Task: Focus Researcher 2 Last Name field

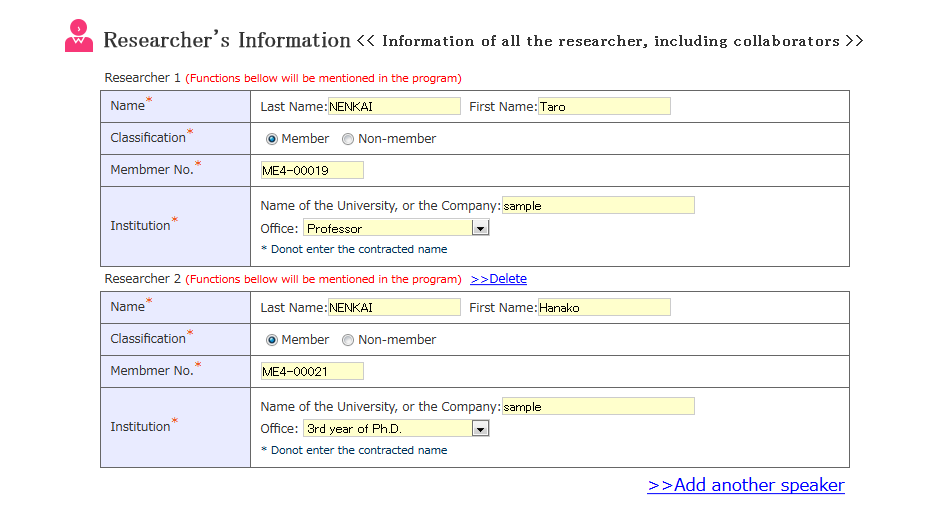Action: tap(394, 307)
